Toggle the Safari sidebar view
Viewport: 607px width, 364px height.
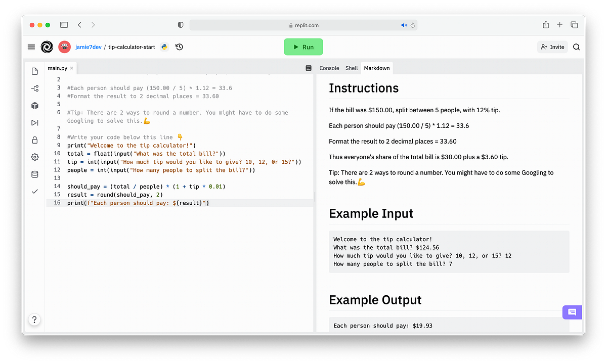point(64,24)
